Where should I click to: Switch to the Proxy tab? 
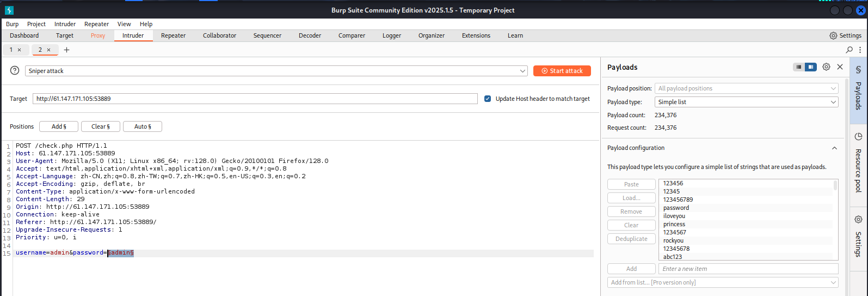tap(98, 35)
